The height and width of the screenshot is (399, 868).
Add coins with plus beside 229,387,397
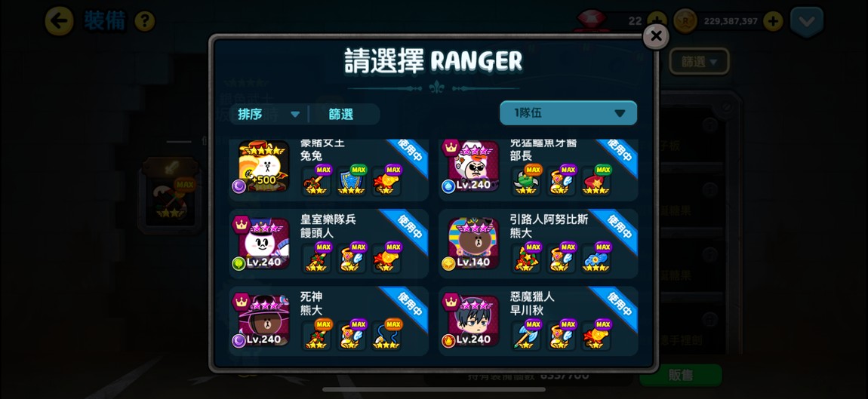pyautogui.click(x=773, y=22)
